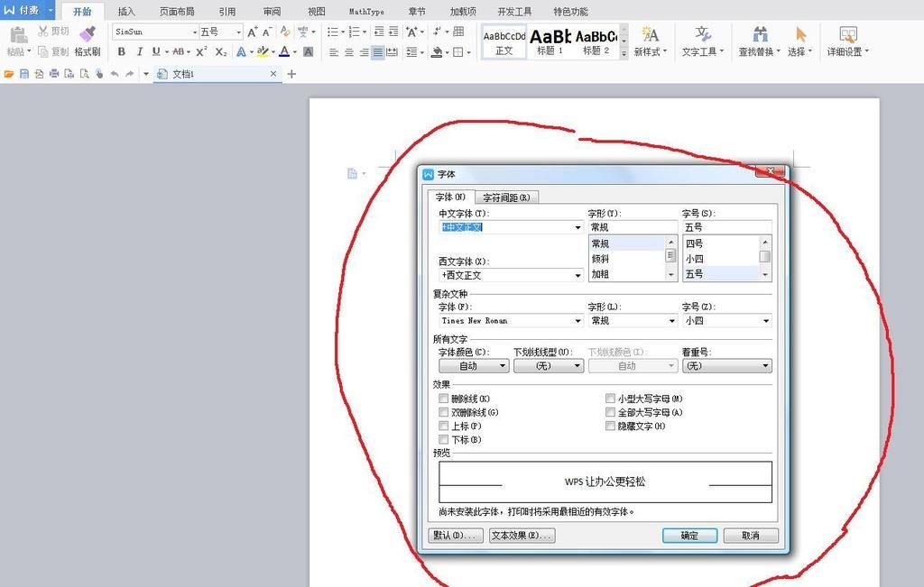Image resolution: width=924 pixels, height=587 pixels.
Task: Click the 默认 Default button
Action: point(456,536)
